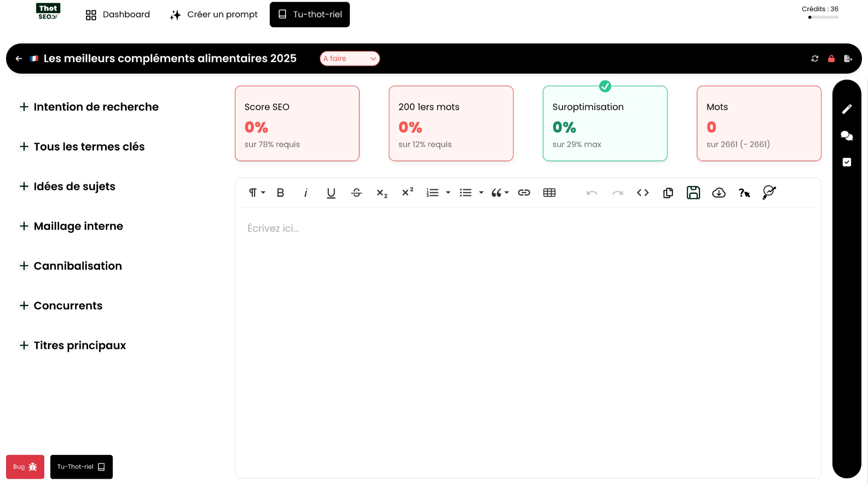This screenshot has width=868, height=484.
Task: Open the chat bubbles icon in sidebar
Action: 846,136
